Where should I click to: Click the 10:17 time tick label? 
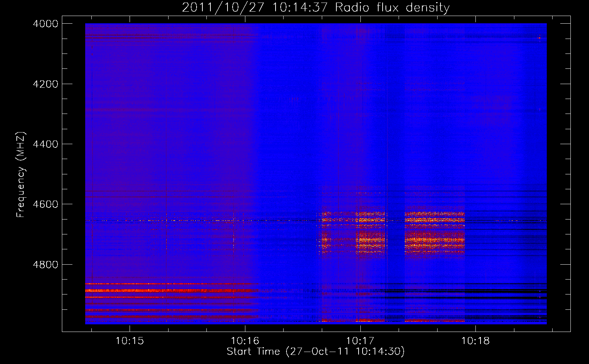point(360,341)
